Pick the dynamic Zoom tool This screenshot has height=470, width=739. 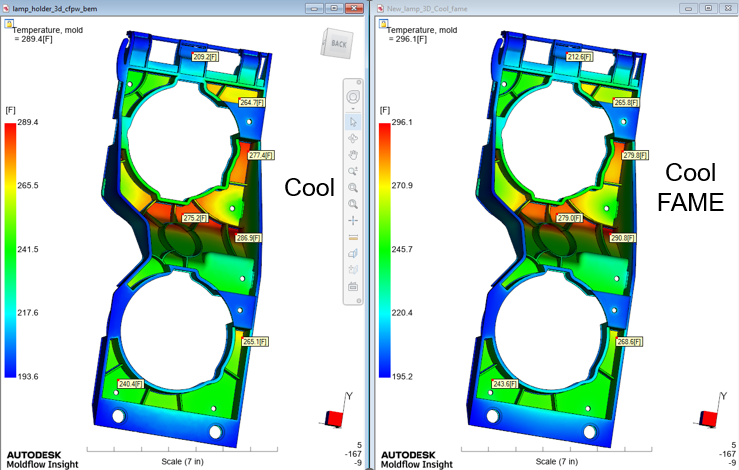click(x=353, y=171)
